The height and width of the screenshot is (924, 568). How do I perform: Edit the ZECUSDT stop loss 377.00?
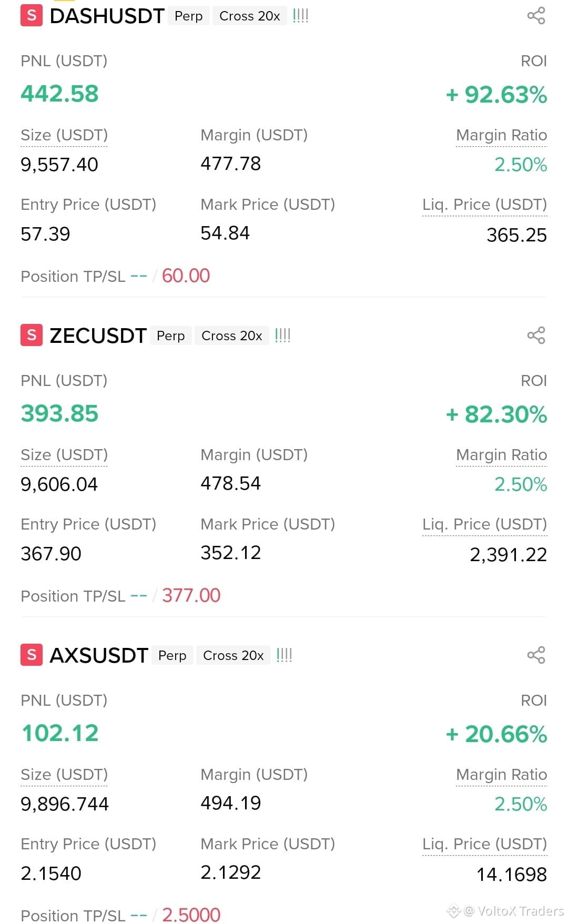pyautogui.click(x=191, y=595)
